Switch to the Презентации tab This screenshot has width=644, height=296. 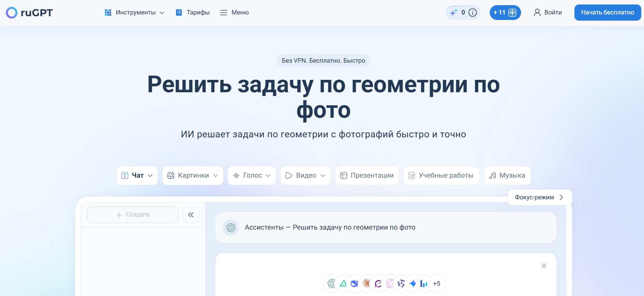pyautogui.click(x=367, y=176)
